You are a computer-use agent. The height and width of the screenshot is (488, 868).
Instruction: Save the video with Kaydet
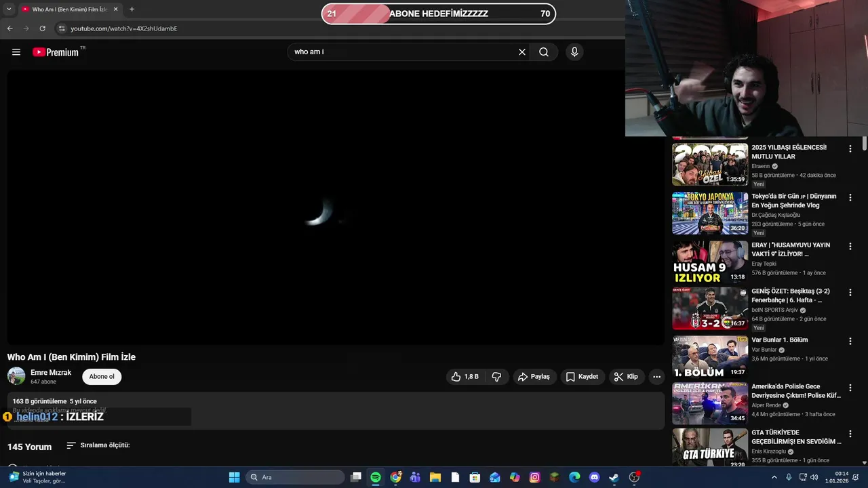tap(583, 377)
